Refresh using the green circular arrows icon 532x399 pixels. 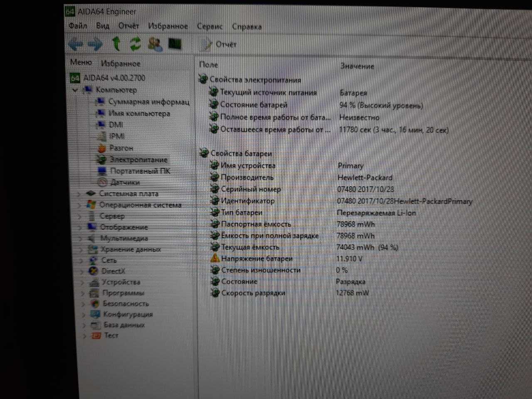(135, 44)
